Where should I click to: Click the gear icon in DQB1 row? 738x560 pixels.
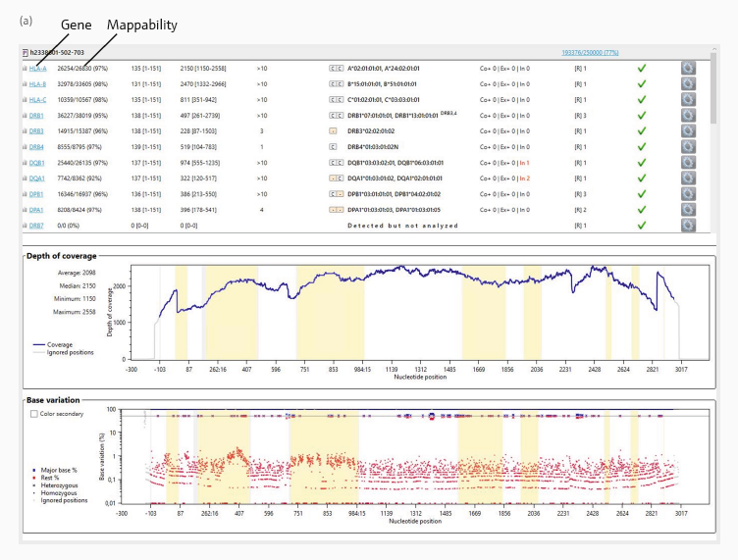click(690, 163)
